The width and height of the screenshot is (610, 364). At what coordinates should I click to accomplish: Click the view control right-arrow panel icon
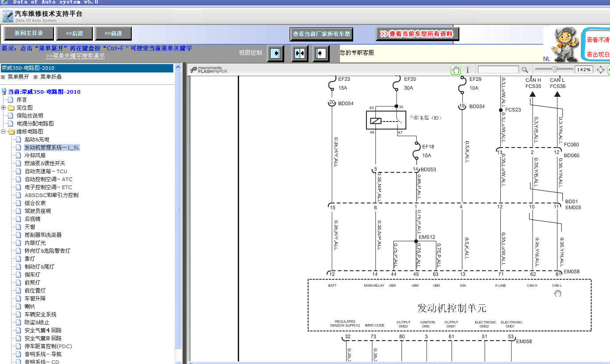(x=276, y=53)
